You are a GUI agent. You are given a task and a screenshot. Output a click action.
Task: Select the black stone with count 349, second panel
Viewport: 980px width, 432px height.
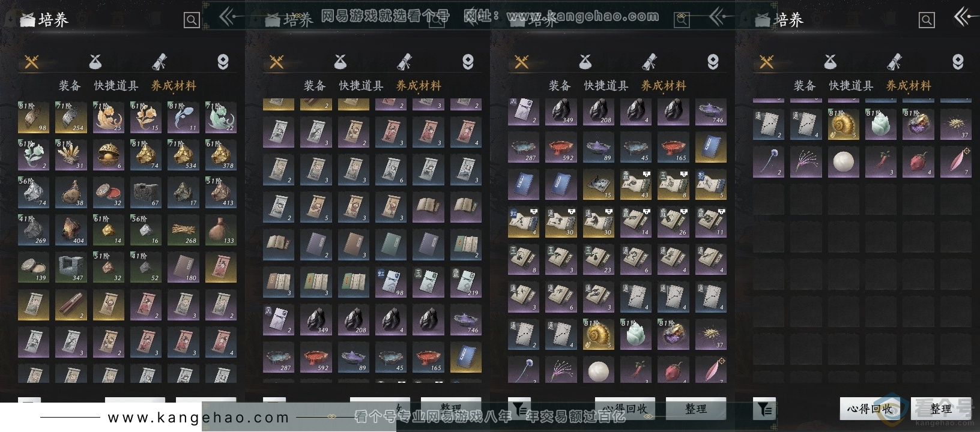(316, 320)
